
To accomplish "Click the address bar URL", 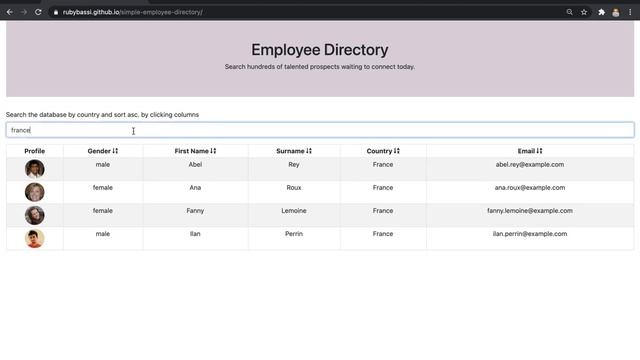I will [133, 12].
